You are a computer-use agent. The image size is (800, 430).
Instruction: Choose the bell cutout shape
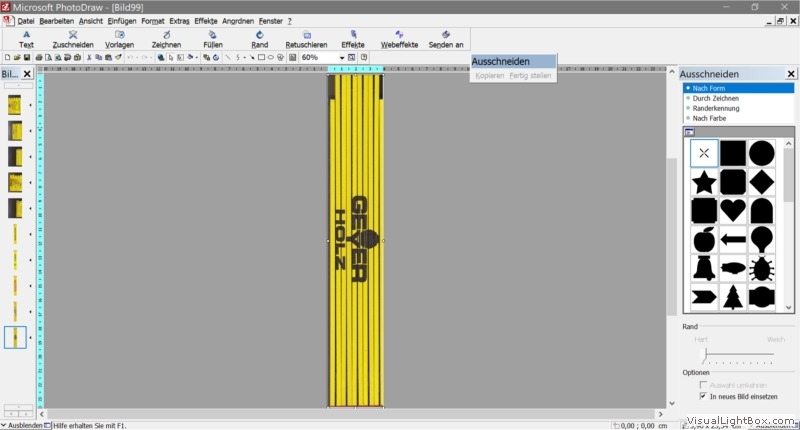[704, 268]
